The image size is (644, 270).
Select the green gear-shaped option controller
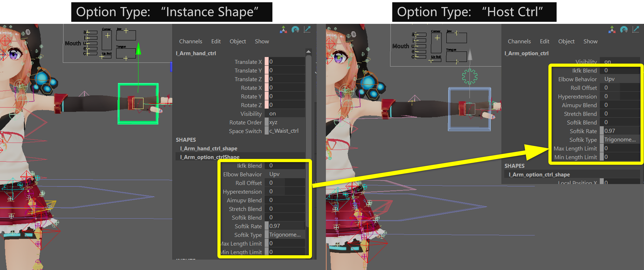pyautogui.click(x=469, y=77)
